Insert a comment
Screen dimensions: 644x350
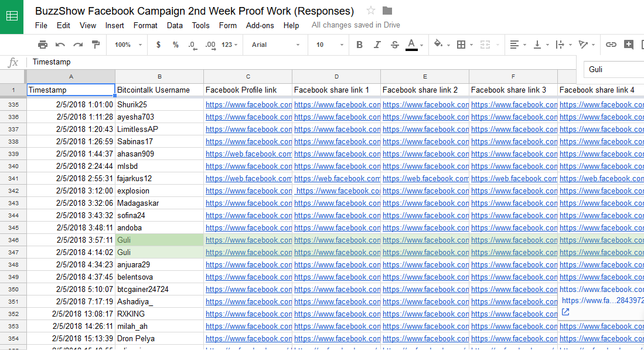[628, 45]
